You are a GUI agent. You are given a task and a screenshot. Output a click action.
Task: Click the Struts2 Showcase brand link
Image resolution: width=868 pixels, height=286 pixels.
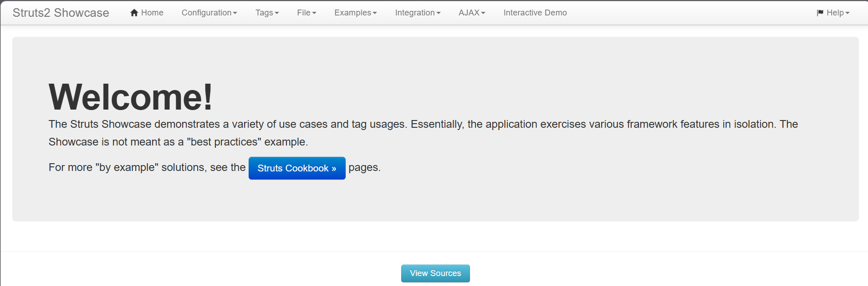click(61, 13)
